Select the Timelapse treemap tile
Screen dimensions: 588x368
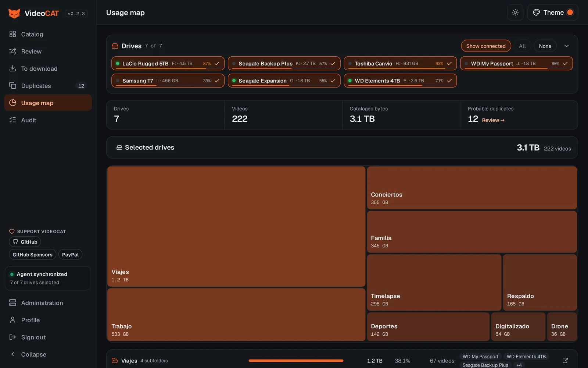(434, 283)
